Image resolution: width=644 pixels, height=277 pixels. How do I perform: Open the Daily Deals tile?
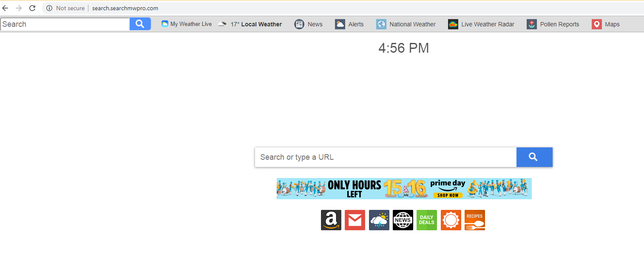(x=427, y=220)
